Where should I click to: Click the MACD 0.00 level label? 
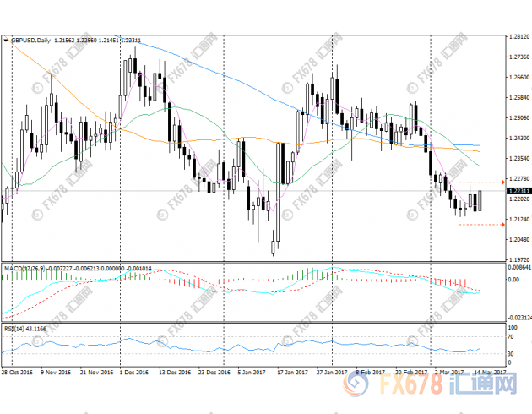pyautogui.click(x=513, y=280)
